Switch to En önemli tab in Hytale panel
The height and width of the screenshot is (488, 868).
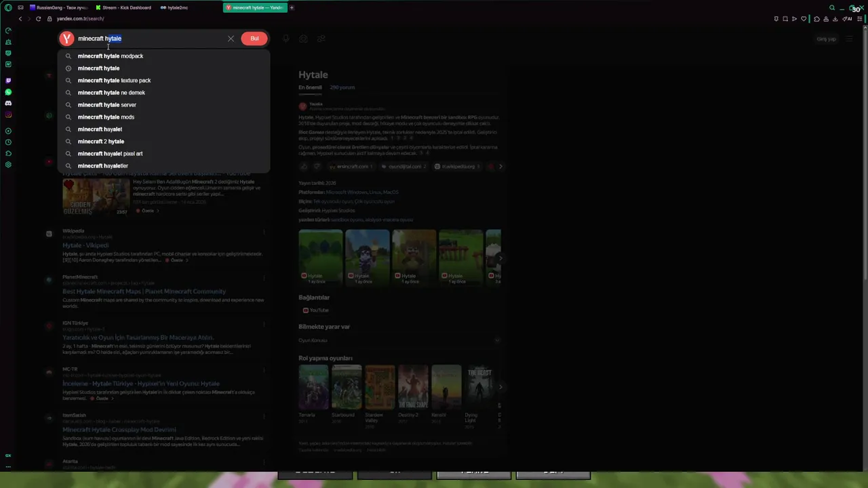[310, 87]
